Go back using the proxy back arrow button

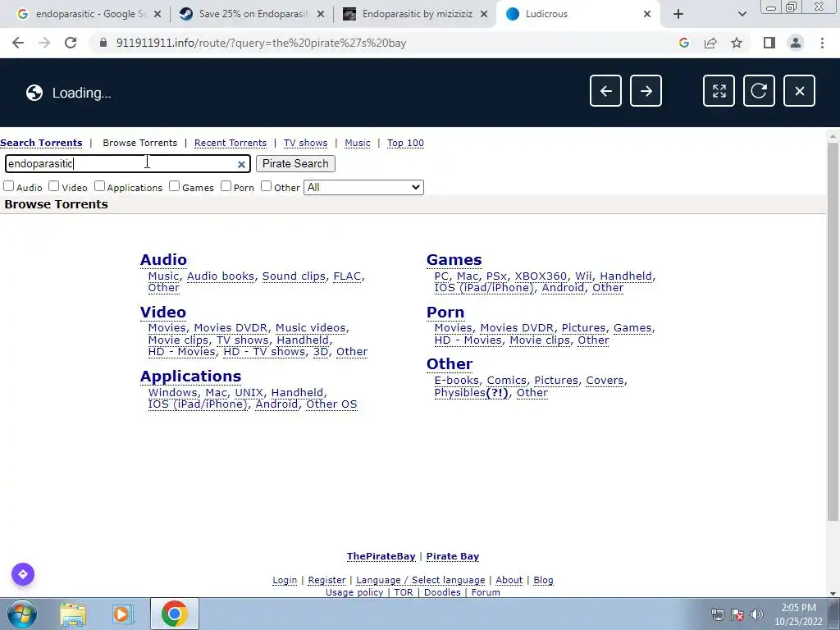tap(605, 90)
